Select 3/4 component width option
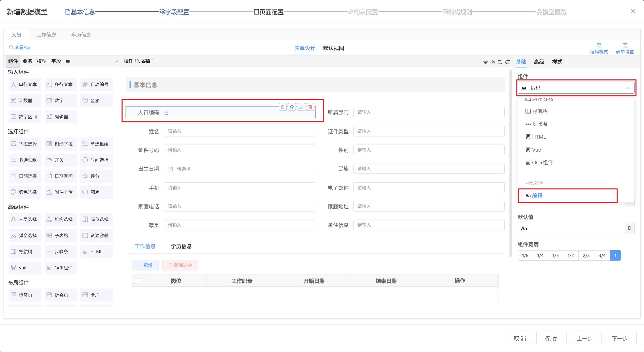This screenshot has height=352, width=644. (x=602, y=256)
